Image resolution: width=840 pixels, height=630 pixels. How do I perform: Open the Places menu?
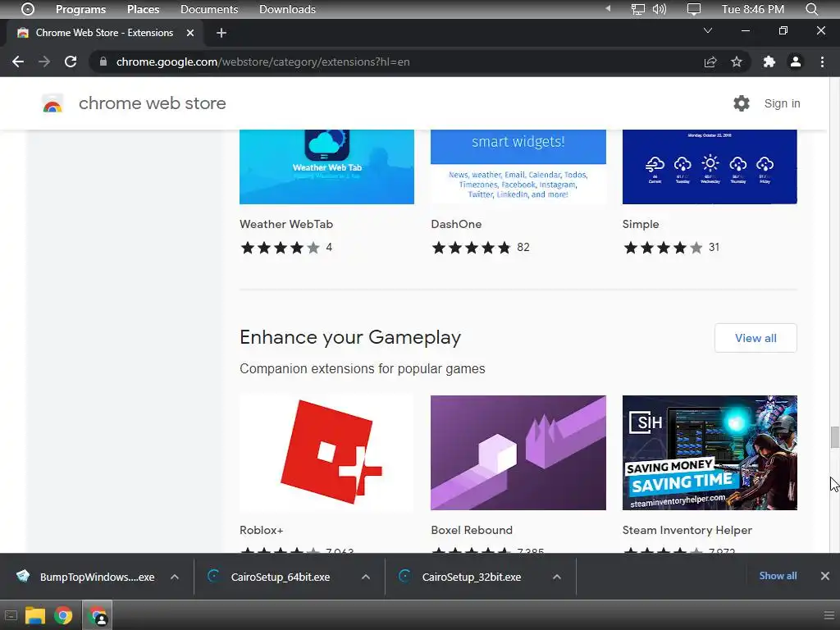coord(143,9)
